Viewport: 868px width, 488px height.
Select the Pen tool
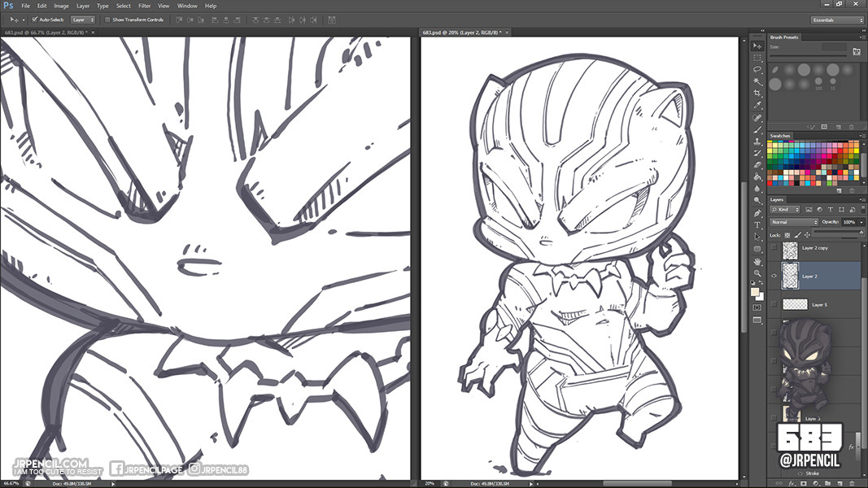757,213
